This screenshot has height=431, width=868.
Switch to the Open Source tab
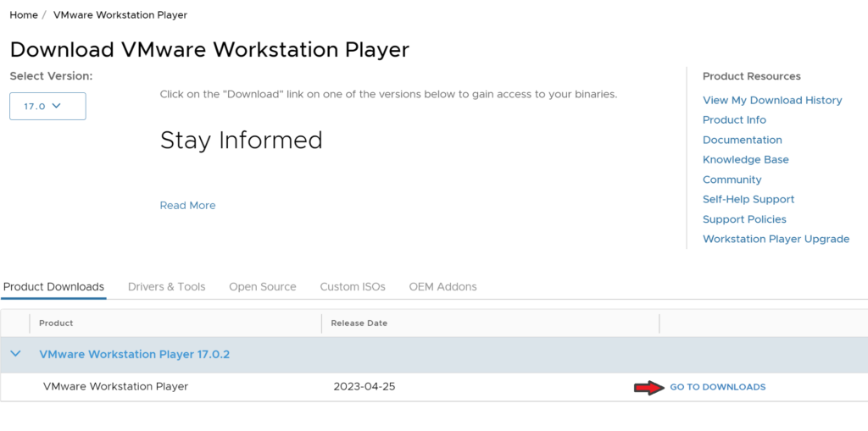[x=263, y=286]
